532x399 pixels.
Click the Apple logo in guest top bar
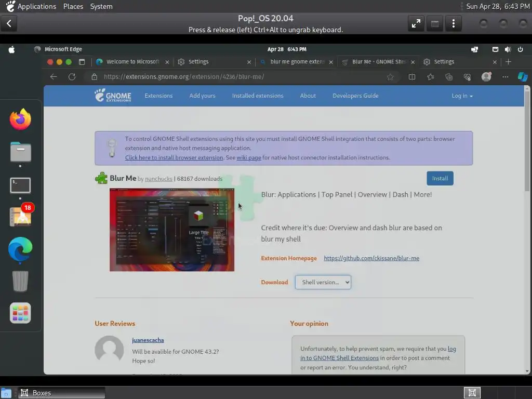11,49
